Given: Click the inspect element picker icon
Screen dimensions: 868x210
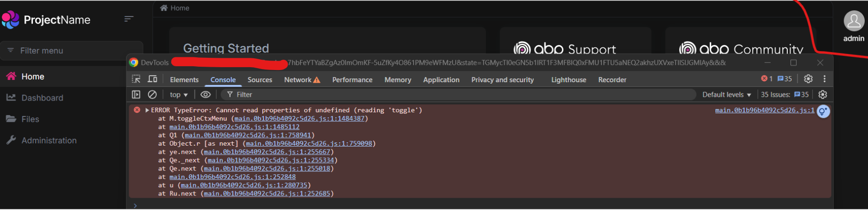Looking at the screenshot, I should tap(136, 79).
